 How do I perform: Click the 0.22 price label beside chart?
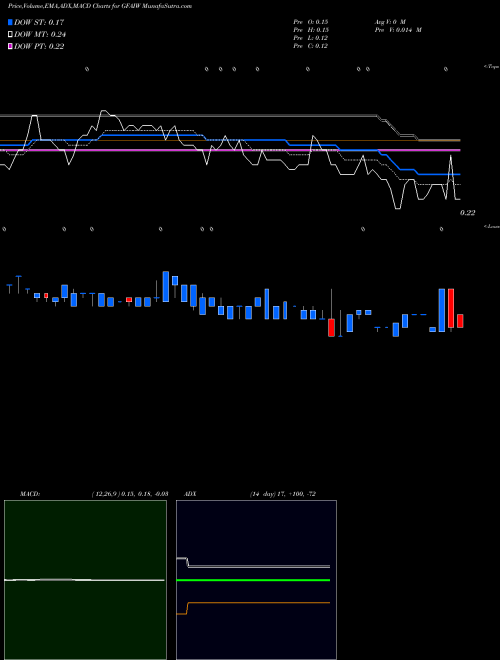(467, 213)
